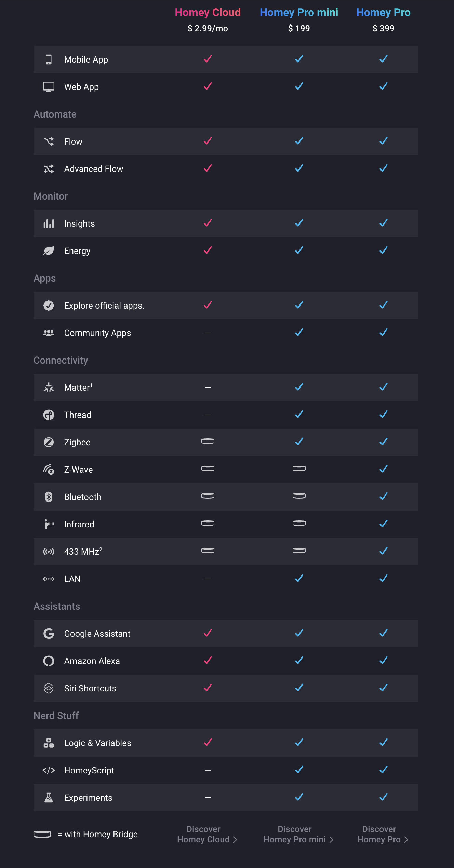
Task: Click the Google Assistant G icon
Action: point(49,634)
